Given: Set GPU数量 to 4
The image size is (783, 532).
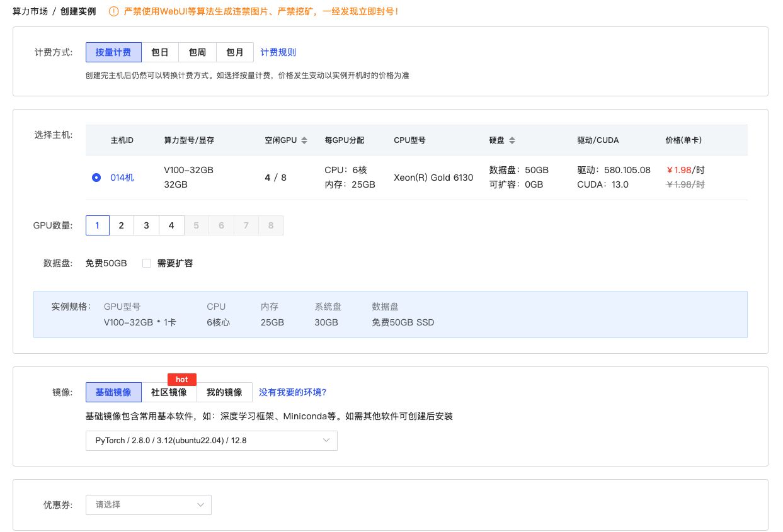Looking at the screenshot, I should pyautogui.click(x=171, y=225).
